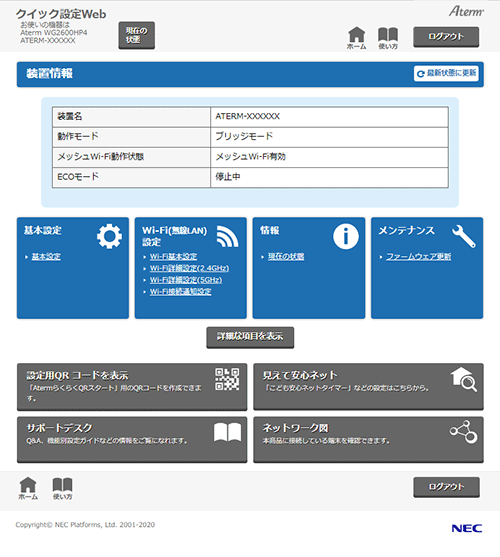
Task: Click the open book icon in サポートデスク
Action: click(228, 432)
